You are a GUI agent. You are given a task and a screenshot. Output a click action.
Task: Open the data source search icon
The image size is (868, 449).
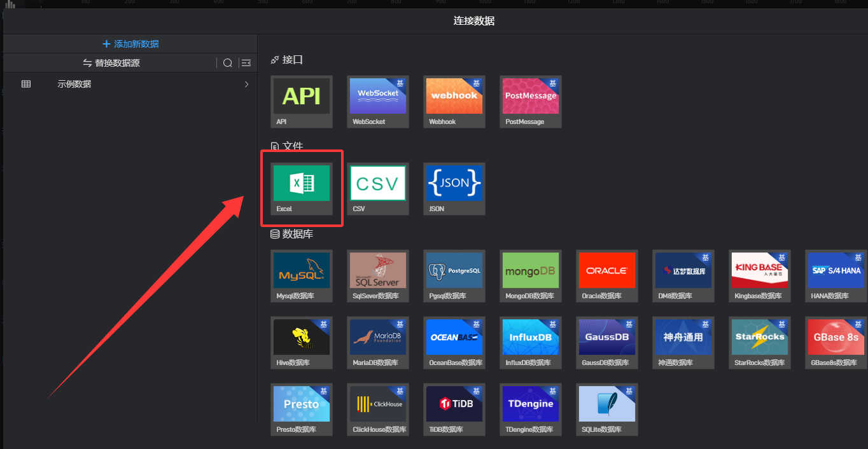(228, 63)
